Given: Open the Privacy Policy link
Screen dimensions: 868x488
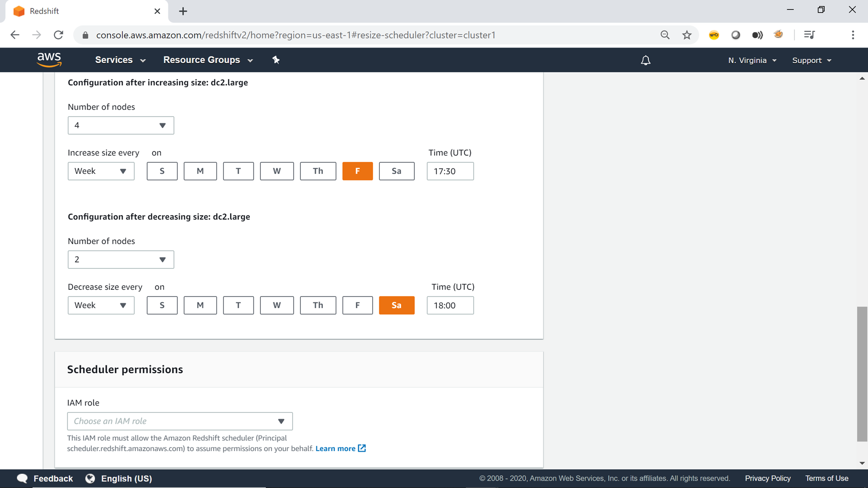Looking at the screenshot, I should 767,478.
